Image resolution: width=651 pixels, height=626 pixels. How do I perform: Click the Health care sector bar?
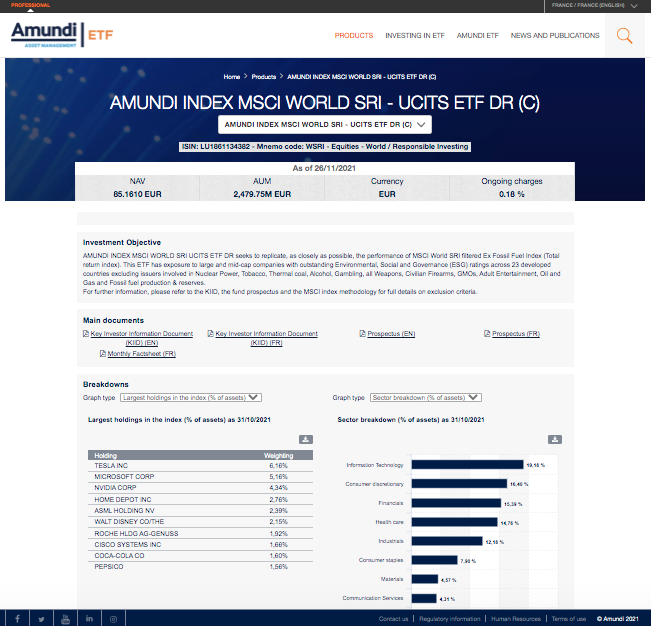pos(455,522)
